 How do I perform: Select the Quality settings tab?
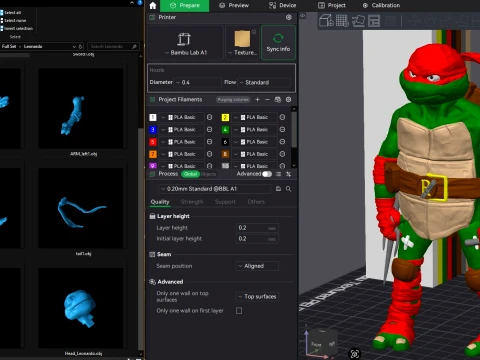point(160,202)
